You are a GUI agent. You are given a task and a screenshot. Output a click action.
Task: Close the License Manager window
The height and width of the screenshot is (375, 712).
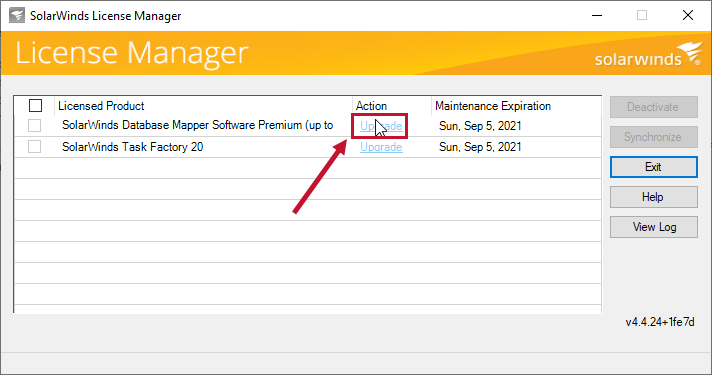(687, 15)
